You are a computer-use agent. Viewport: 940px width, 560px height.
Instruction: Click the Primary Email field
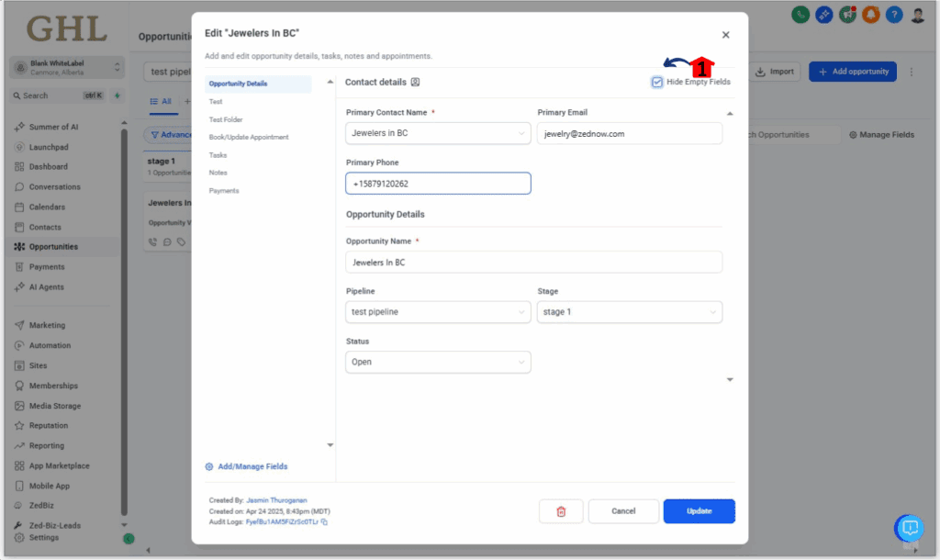[x=630, y=134]
